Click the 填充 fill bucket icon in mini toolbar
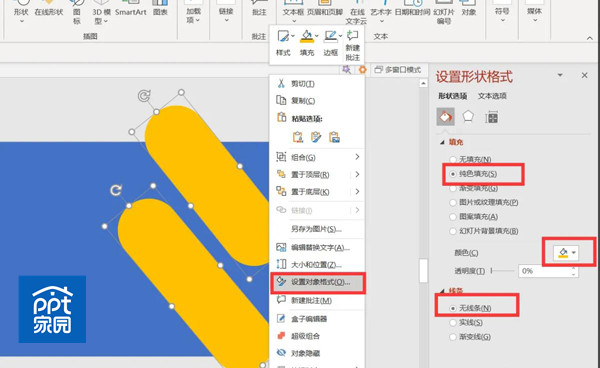 (307, 37)
